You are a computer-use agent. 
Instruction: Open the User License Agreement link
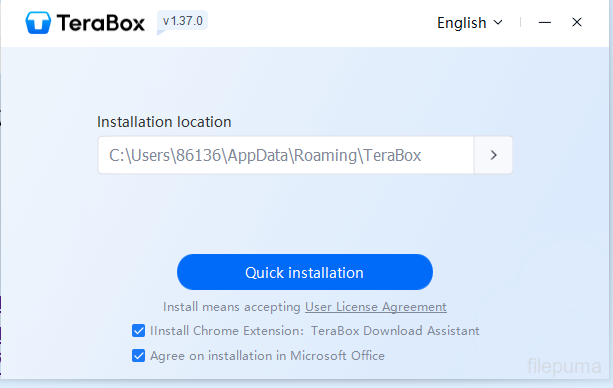376,307
